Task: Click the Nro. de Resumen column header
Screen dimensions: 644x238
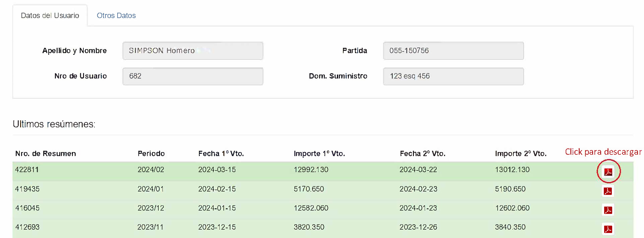Action: [x=46, y=153]
